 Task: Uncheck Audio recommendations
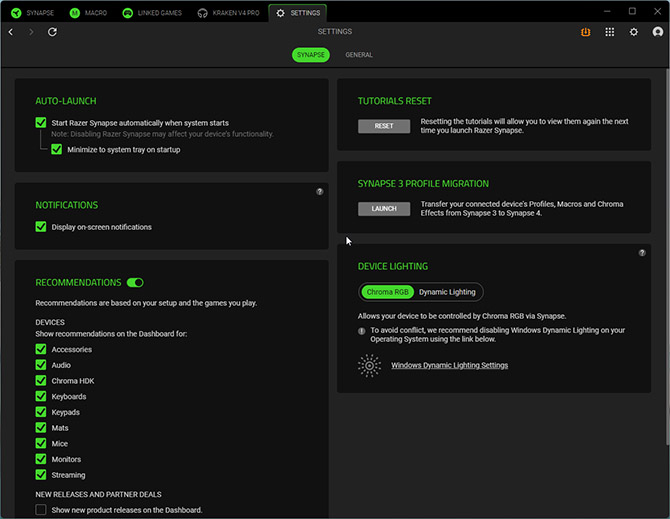click(x=41, y=365)
